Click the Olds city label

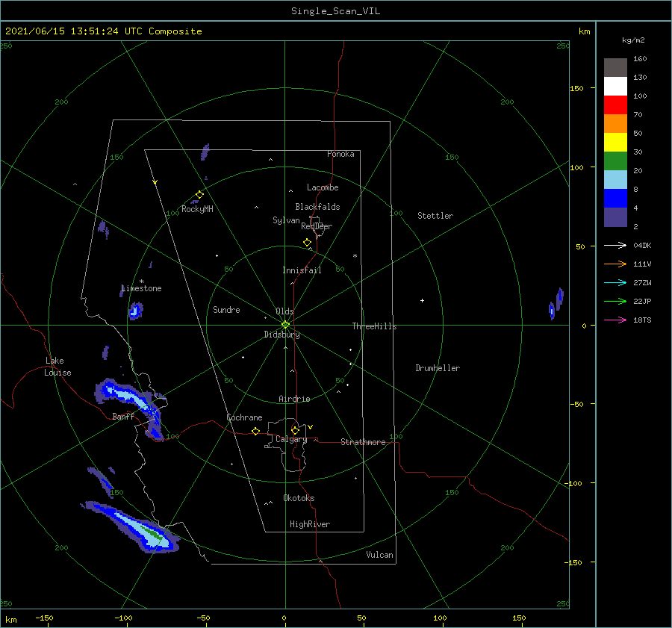pyautogui.click(x=284, y=311)
